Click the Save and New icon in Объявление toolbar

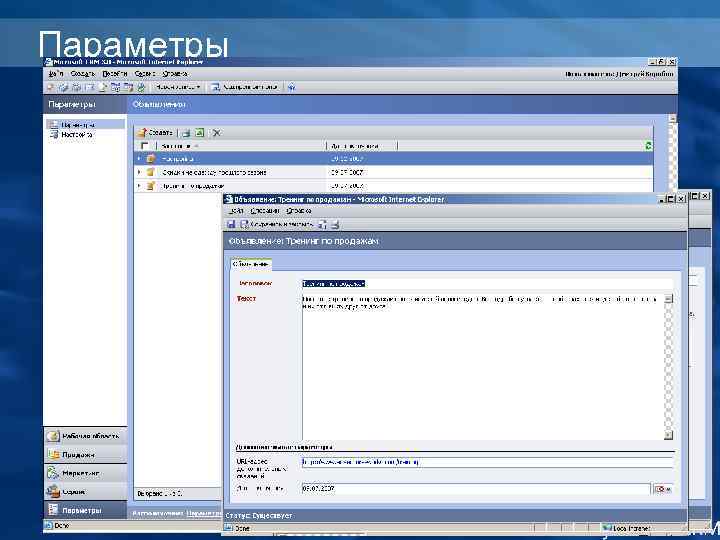click(x=323, y=224)
